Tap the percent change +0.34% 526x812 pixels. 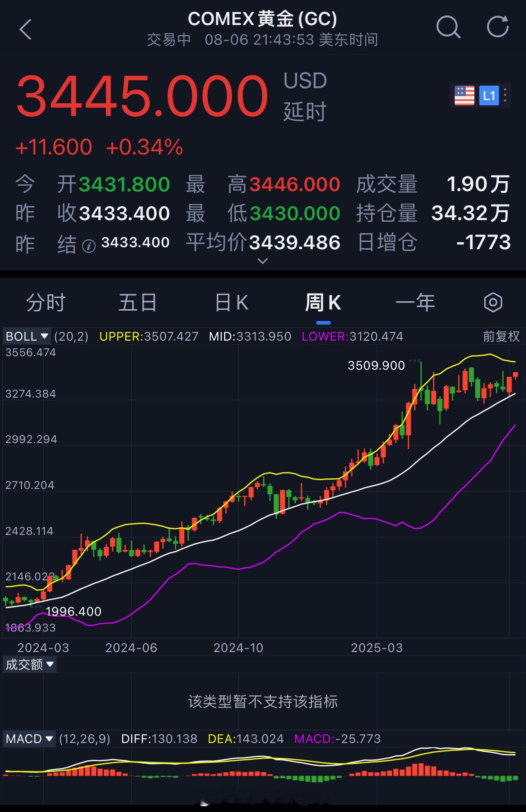[144, 147]
